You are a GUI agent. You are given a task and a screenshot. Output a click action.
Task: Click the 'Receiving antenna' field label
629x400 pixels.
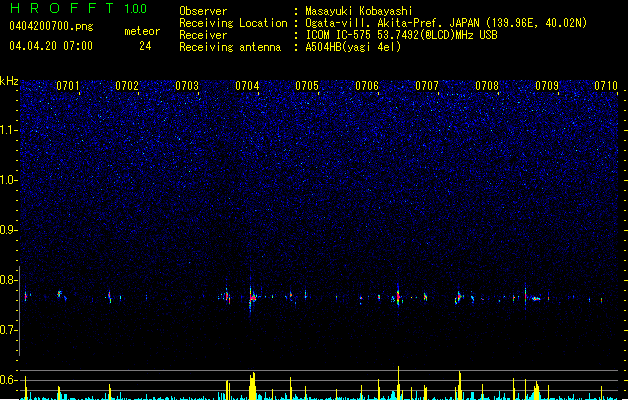click(230, 47)
